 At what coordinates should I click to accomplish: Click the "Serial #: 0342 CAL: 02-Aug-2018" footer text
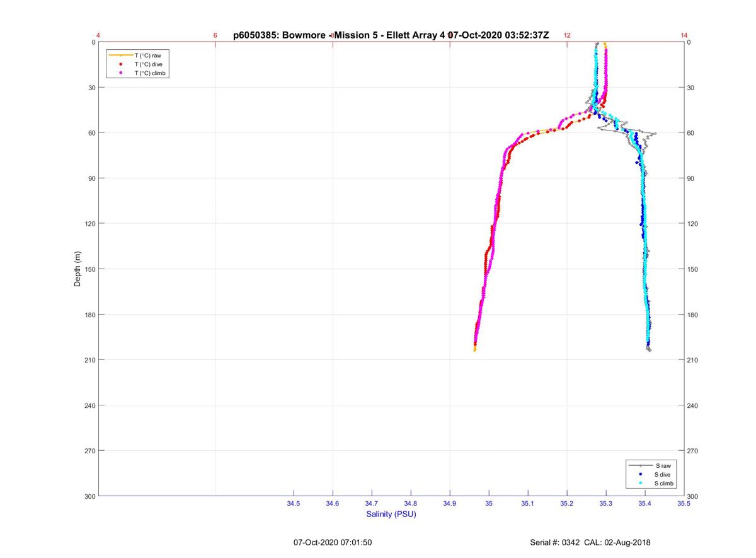[x=590, y=542]
